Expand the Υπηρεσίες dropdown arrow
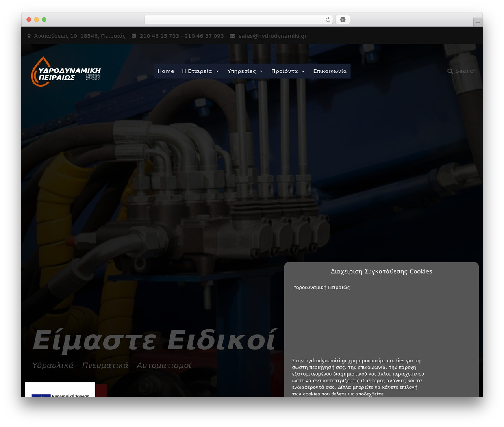Image resolution: width=504 pixels, height=427 pixels. tap(261, 71)
